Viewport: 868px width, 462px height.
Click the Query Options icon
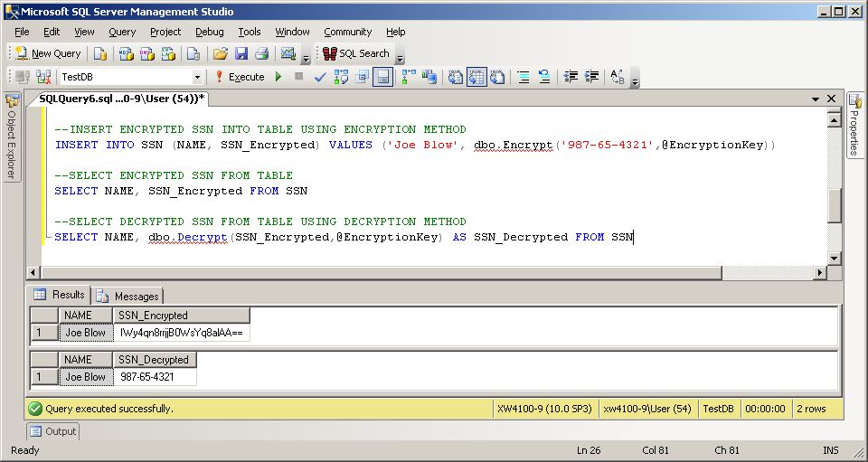click(362, 77)
